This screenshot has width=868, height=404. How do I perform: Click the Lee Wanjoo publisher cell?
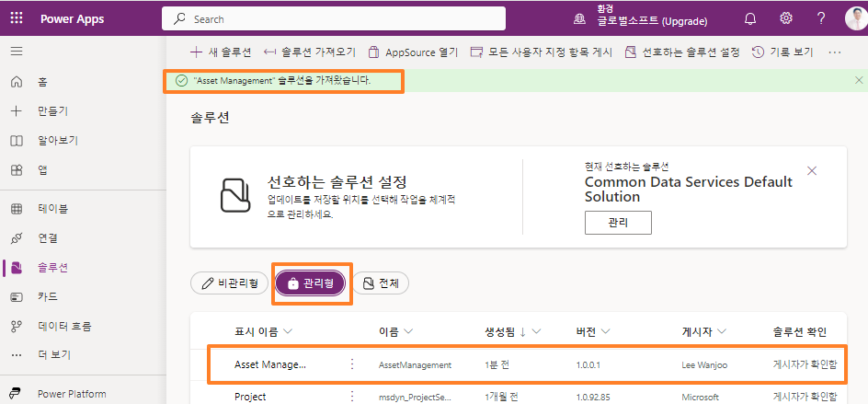point(704,365)
